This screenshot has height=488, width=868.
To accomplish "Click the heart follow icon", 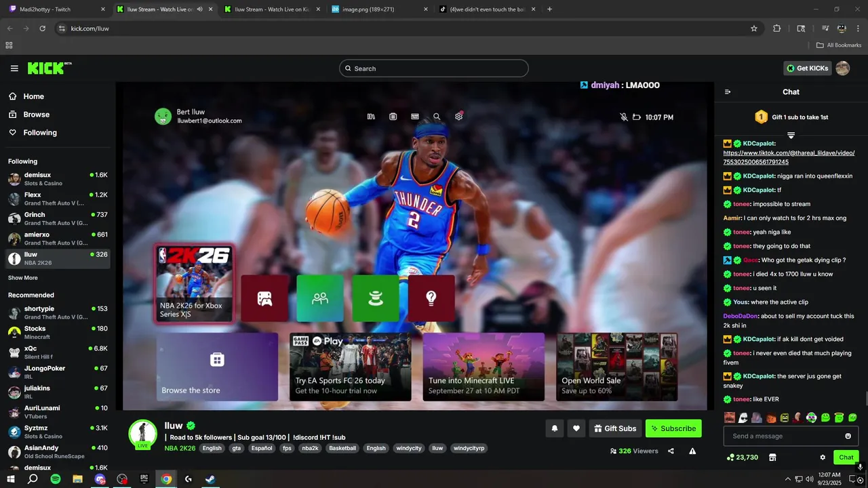I will (x=576, y=428).
